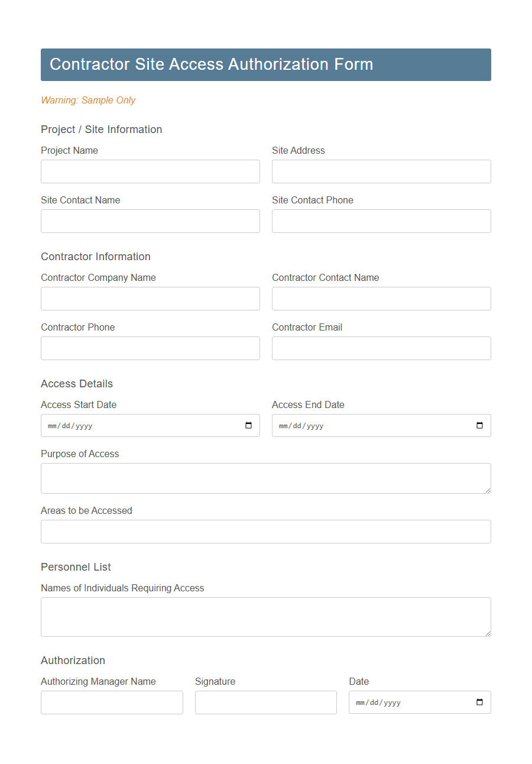Click the Signature input field
This screenshot has height=764, width=532.
click(x=265, y=702)
